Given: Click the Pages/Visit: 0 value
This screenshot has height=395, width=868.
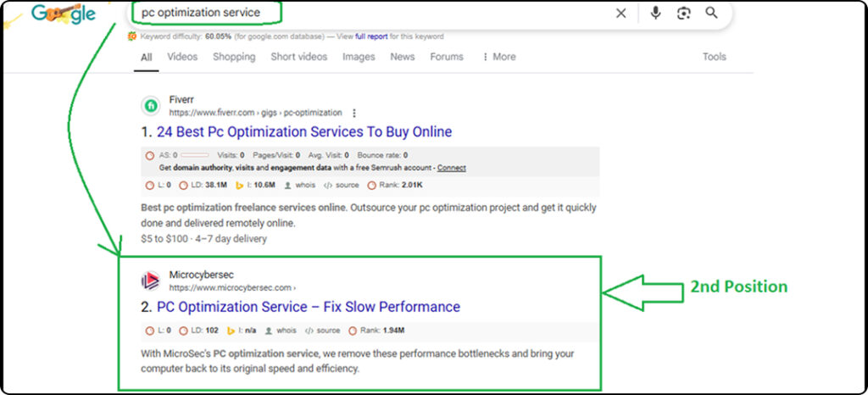Looking at the screenshot, I should point(276,155).
